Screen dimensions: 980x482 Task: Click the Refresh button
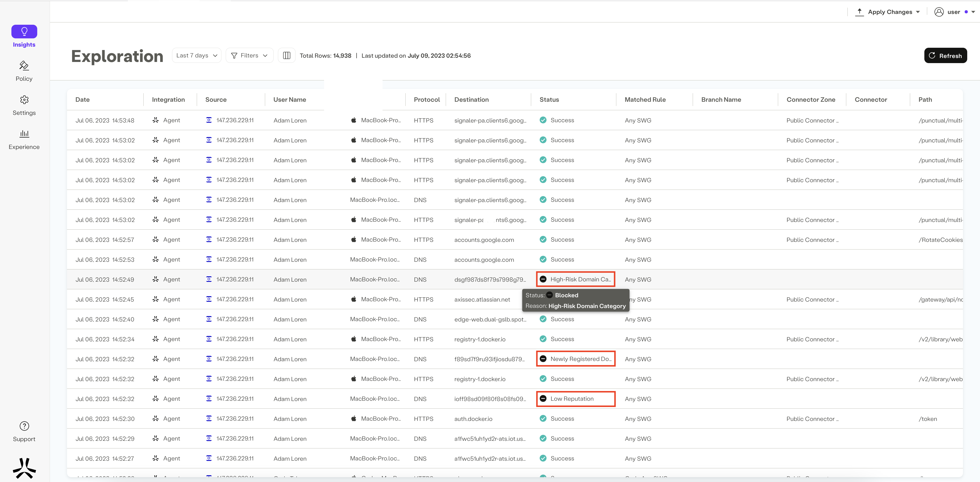coord(945,56)
